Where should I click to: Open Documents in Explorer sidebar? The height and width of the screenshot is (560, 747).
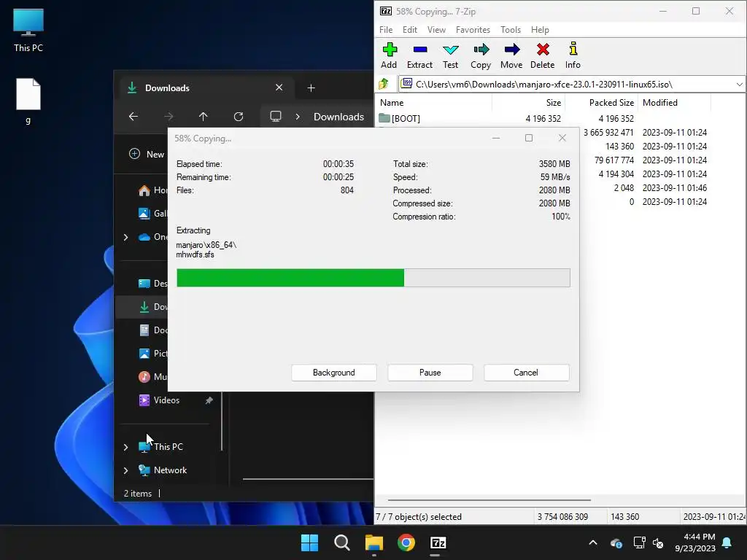pos(152,330)
